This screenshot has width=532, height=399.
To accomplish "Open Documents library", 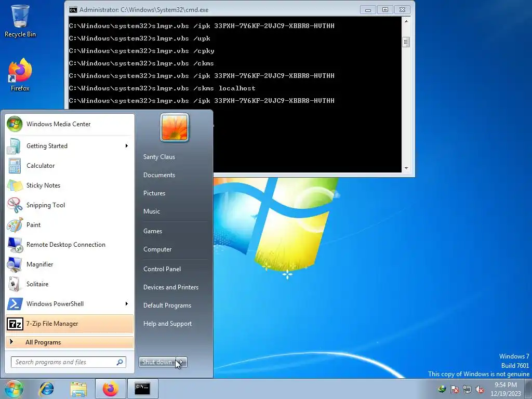I will coord(159,175).
